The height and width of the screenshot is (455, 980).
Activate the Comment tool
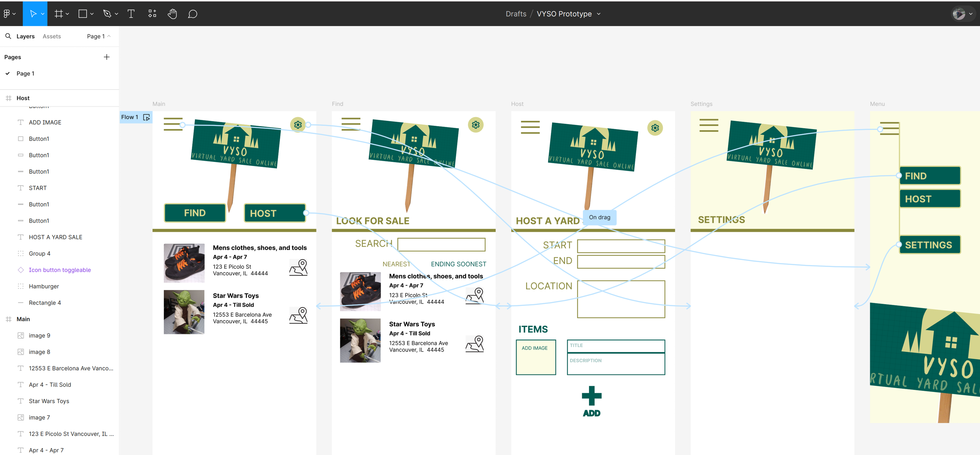coord(192,14)
